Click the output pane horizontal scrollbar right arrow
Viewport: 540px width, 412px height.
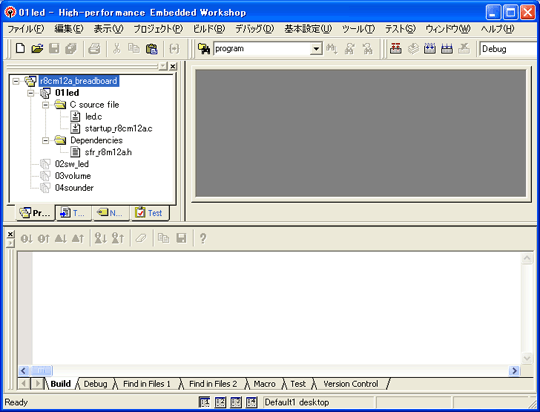click(x=514, y=371)
